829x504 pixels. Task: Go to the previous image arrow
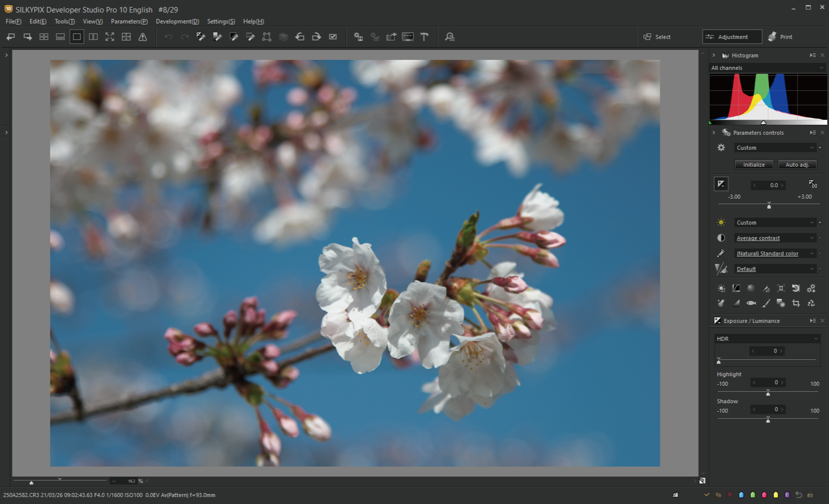pos(11,37)
